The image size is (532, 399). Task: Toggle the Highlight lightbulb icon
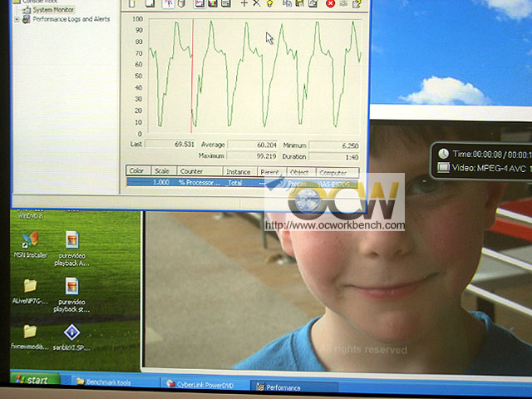tap(269, 3)
